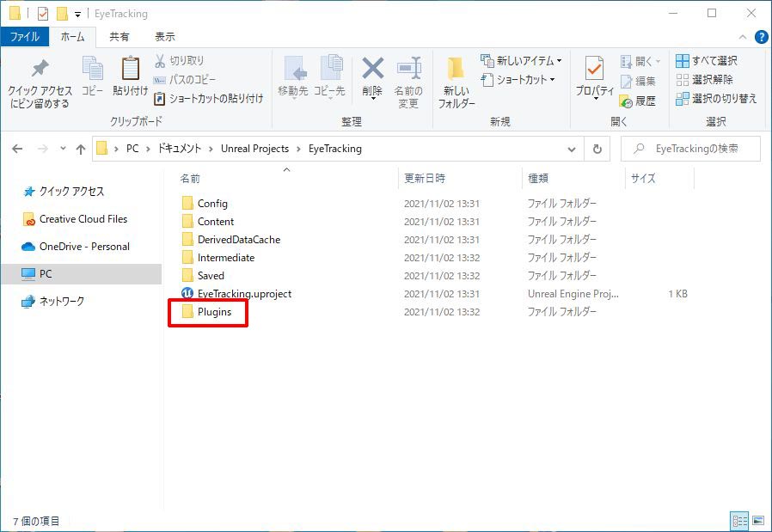This screenshot has width=772, height=532.
Task: Click すべて選択 in the ribbon
Action: 707,60
